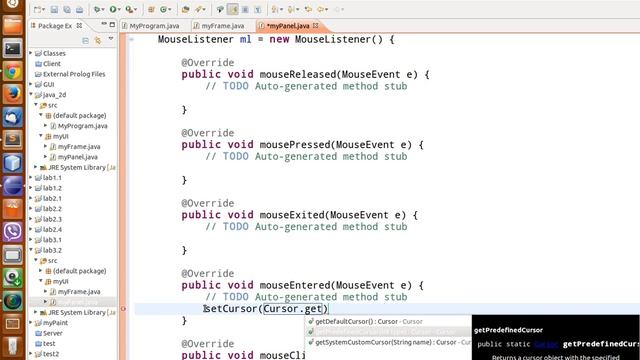The image size is (640, 360).
Task: Click the New Java Package icon
Action: (151, 9)
